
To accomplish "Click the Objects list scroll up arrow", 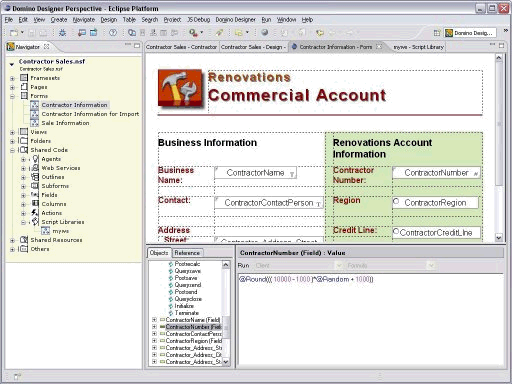I will tap(226, 265).
